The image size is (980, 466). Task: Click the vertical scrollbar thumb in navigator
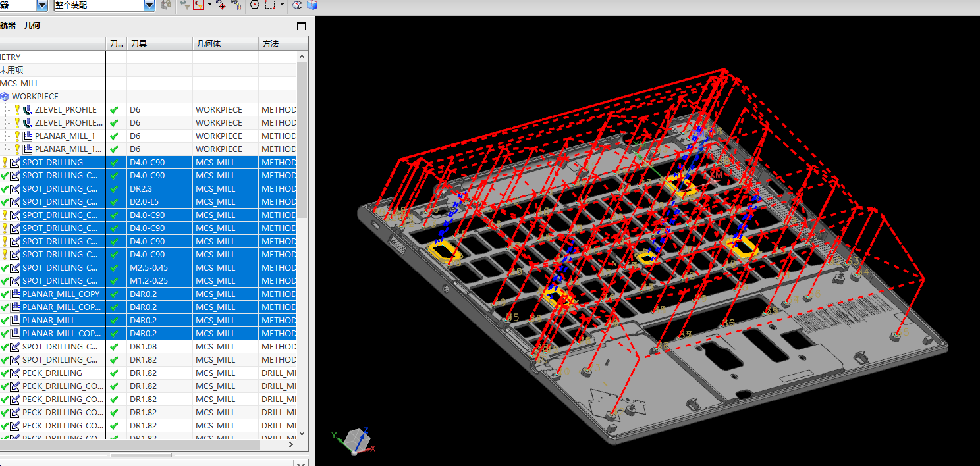302,140
